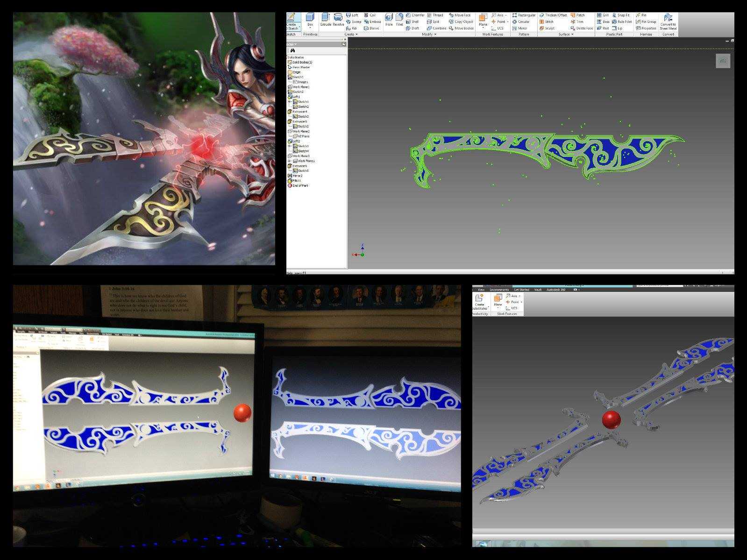This screenshot has width=747, height=560.
Task: Open the browser search binoculars
Action: tap(292, 50)
